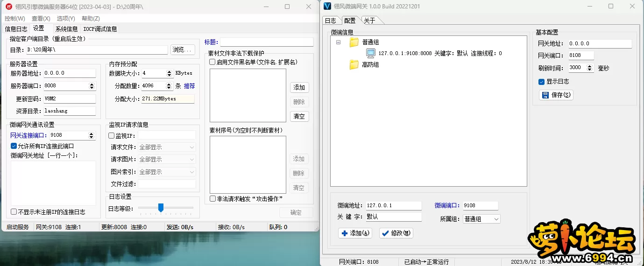Image resolution: width=644 pixels, height=266 pixels.
Task: Click 资源目录 input field
Action: coord(69,111)
